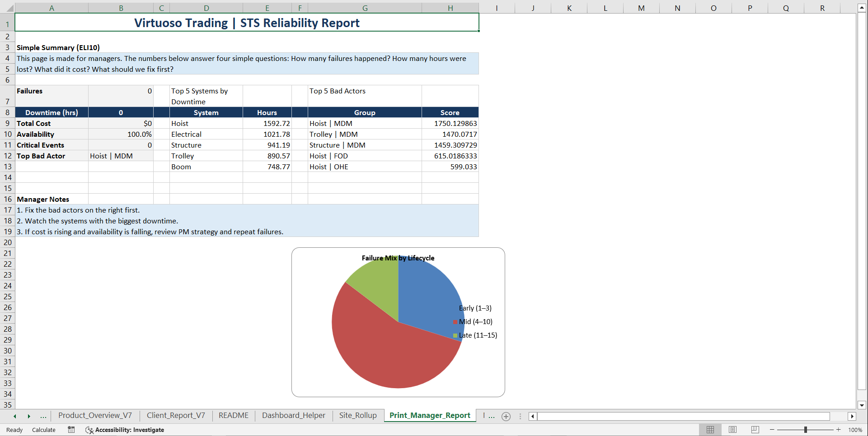868x436 pixels.
Task: Open Page Break Preview
Action: tap(755, 430)
